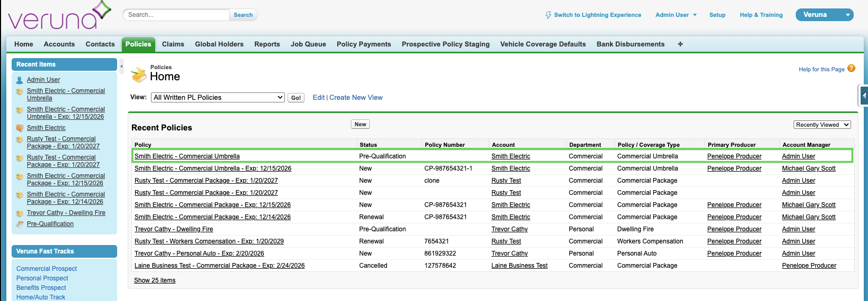Open Trevor Cathy - Personal Auto policy
This screenshot has height=301, width=868.
(199, 253)
